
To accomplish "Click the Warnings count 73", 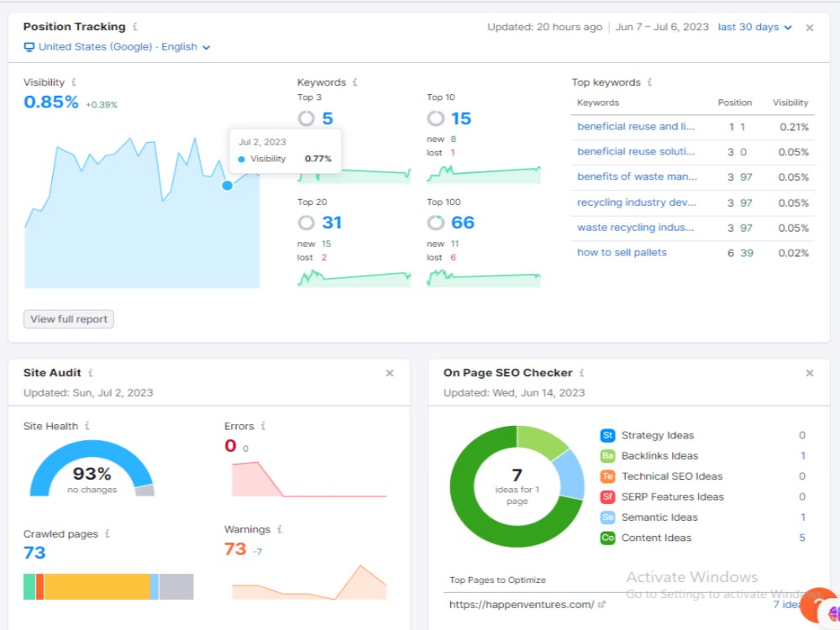I will click(x=235, y=549).
